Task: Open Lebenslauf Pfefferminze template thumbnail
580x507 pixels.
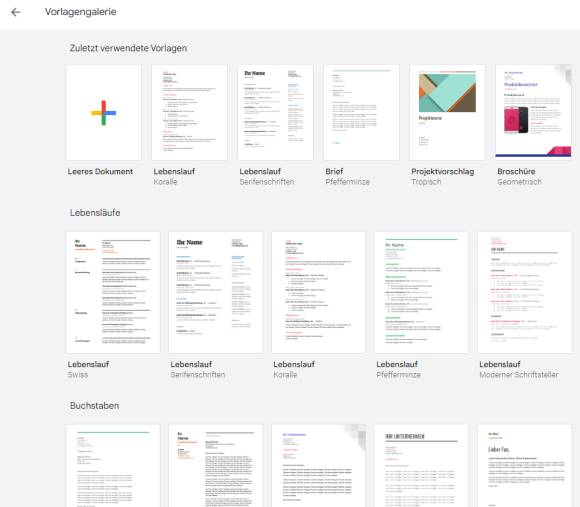Action: click(421, 292)
